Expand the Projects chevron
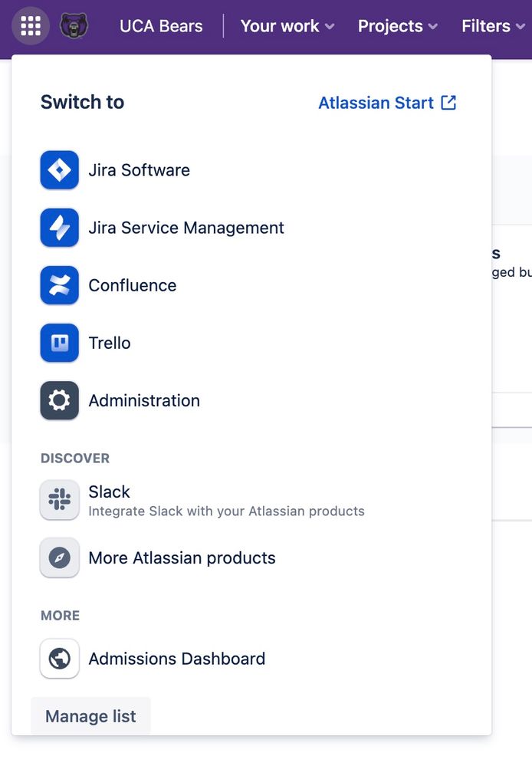 433,26
